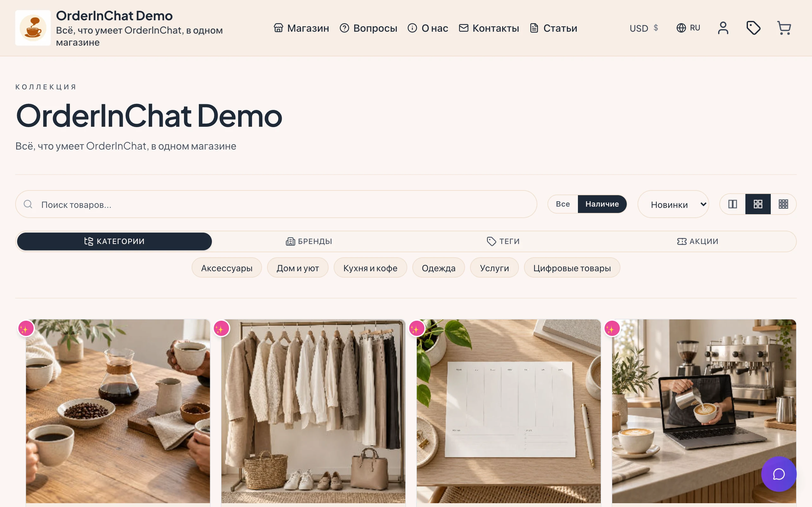The width and height of the screenshot is (812, 507).
Task: Go to the Статьи page
Action: [553, 28]
